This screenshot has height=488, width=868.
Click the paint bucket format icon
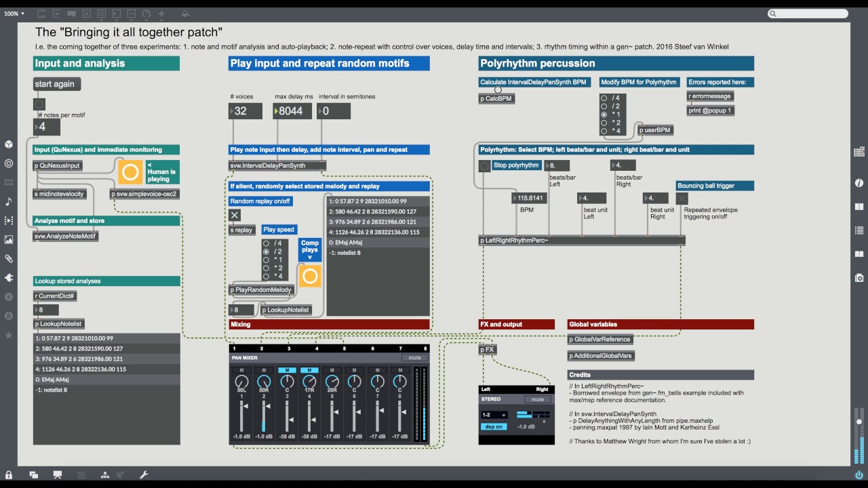[186, 14]
